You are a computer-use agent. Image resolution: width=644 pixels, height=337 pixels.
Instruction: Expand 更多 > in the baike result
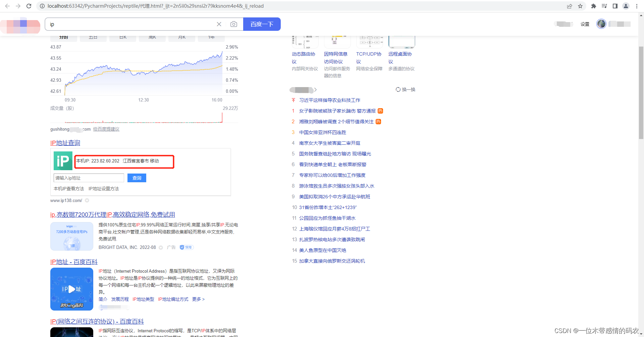[x=198, y=299]
